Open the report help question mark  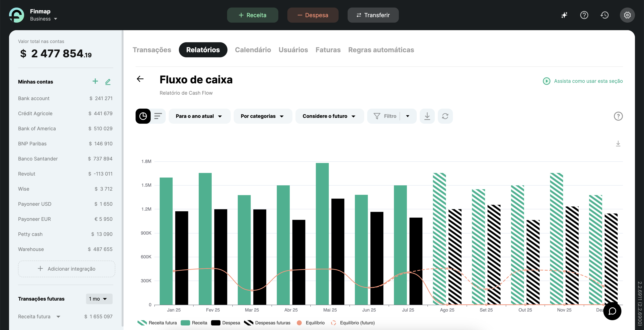[x=618, y=116]
